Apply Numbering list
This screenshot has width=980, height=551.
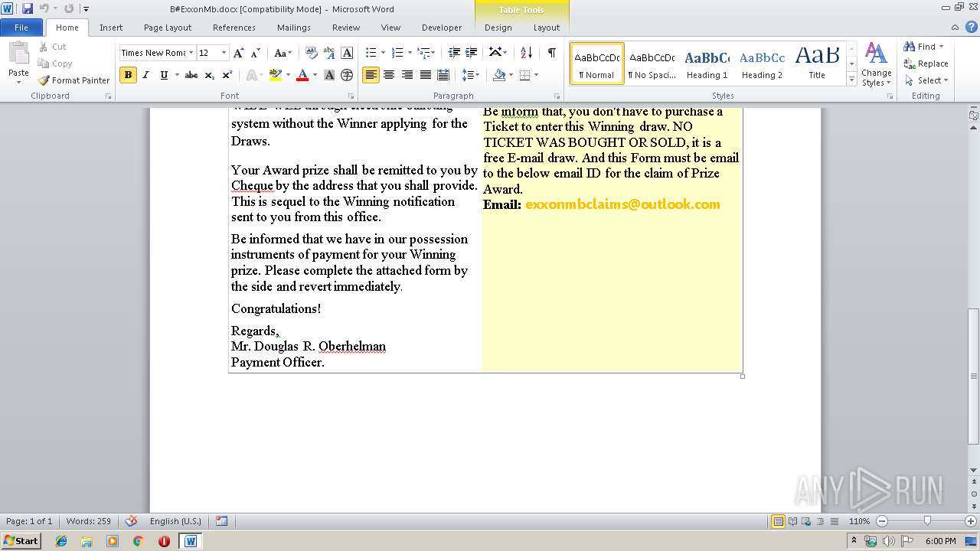(x=397, y=53)
